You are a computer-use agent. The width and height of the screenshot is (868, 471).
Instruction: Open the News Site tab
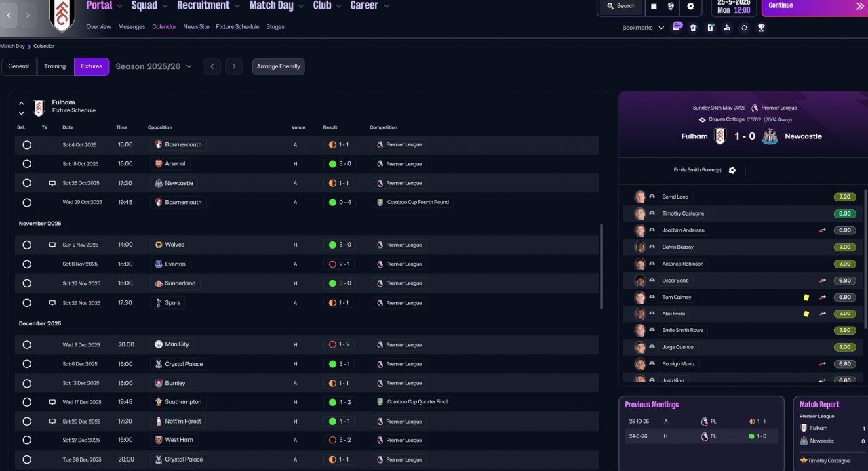pyautogui.click(x=196, y=27)
